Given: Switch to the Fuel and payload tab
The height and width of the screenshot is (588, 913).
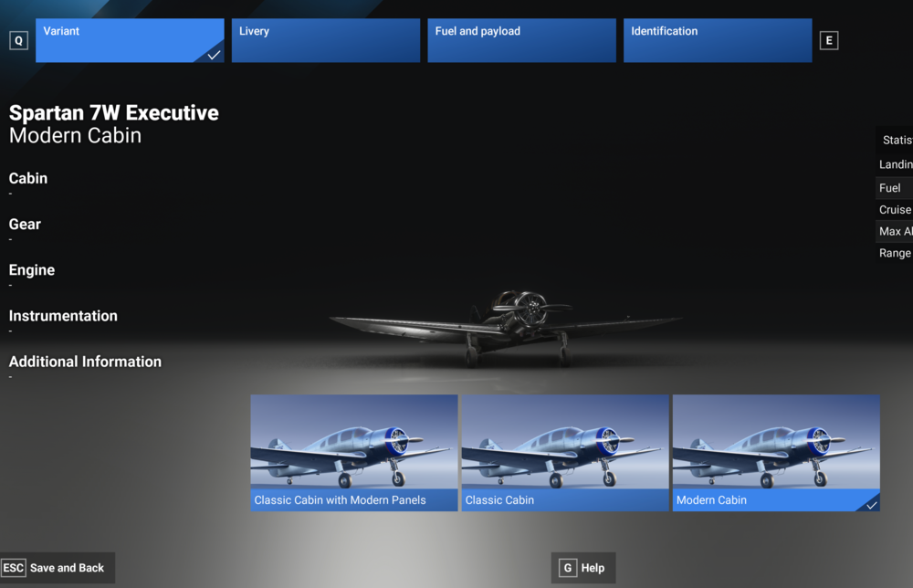Looking at the screenshot, I should (x=523, y=40).
